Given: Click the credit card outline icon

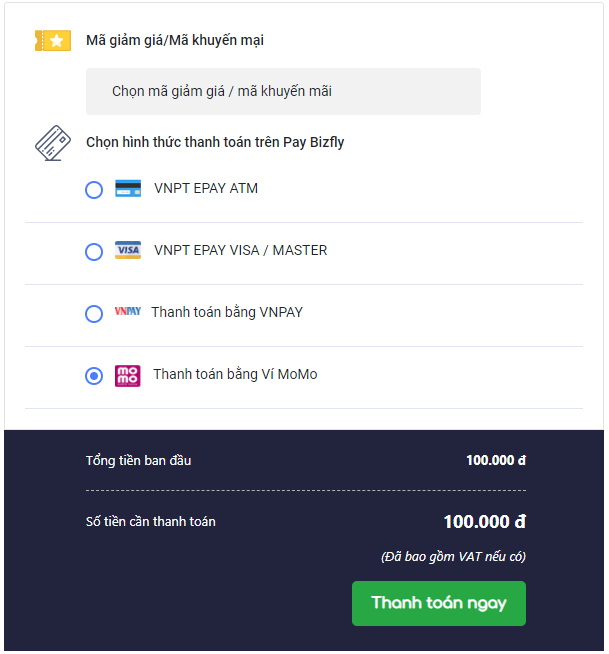Looking at the screenshot, I should (53, 143).
